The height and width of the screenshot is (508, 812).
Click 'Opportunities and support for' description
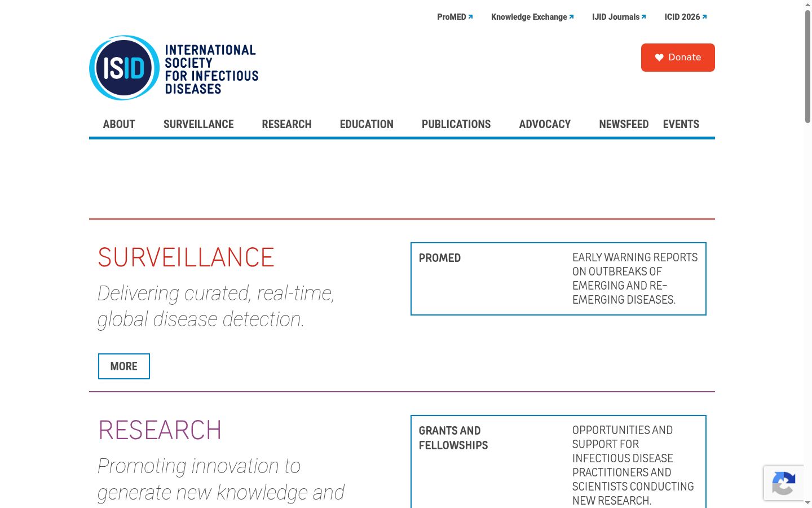point(633,465)
